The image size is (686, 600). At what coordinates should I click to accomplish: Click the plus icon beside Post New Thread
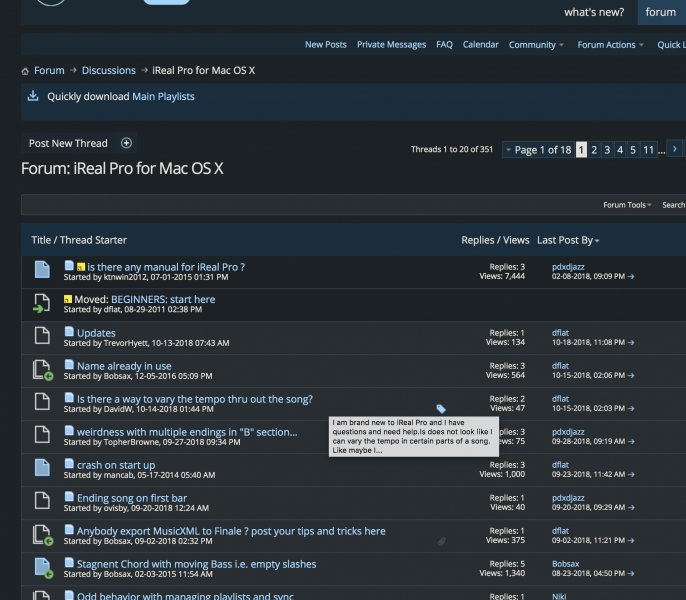[126, 144]
